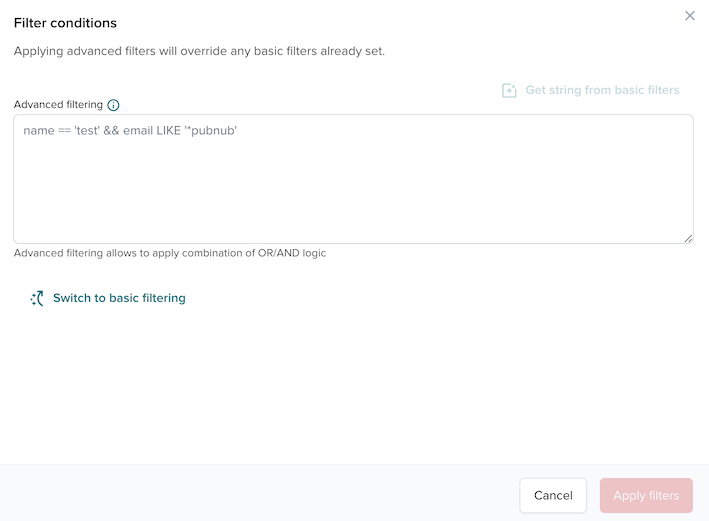
Task: Click the override basic filters description text
Action: pyautogui.click(x=199, y=51)
